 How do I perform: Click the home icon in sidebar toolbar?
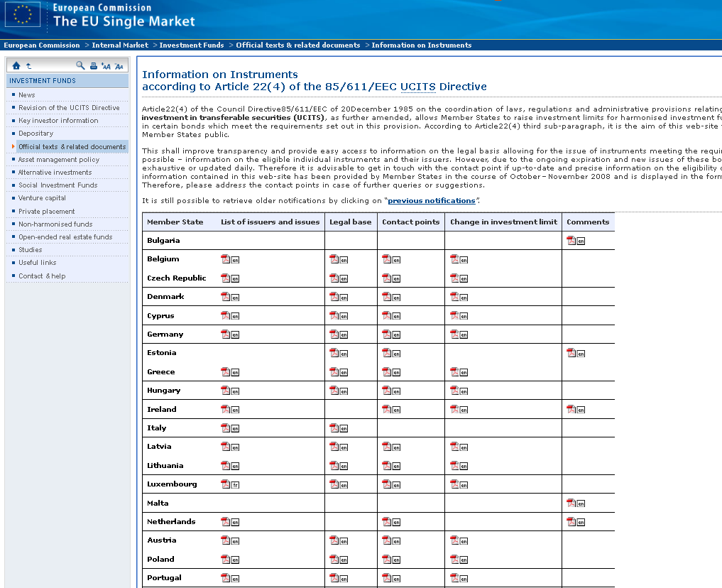16,66
